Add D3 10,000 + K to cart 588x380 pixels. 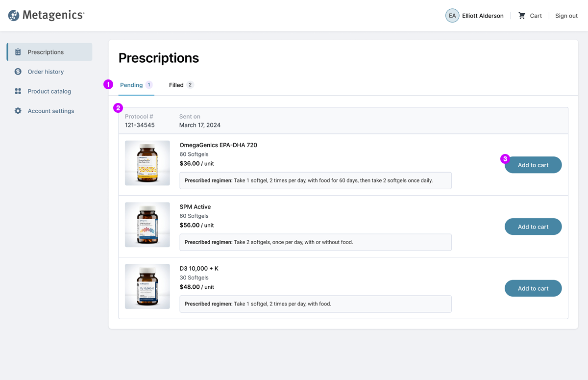point(533,289)
